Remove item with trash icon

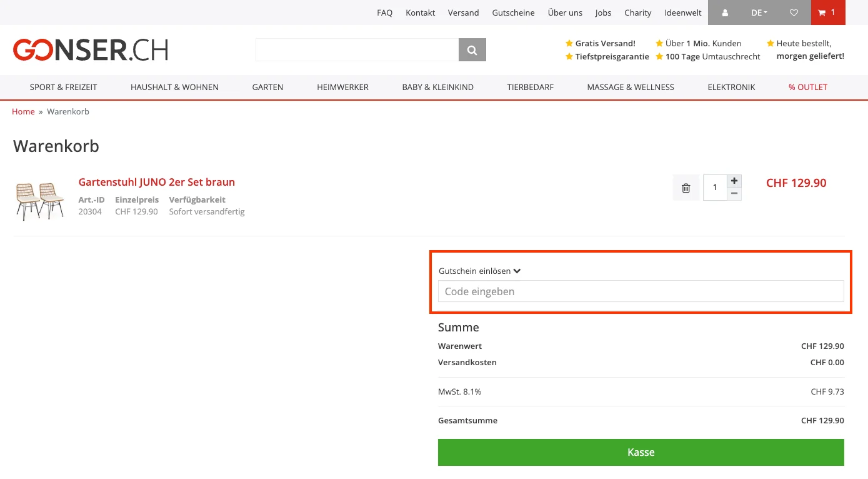tap(686, 188)
